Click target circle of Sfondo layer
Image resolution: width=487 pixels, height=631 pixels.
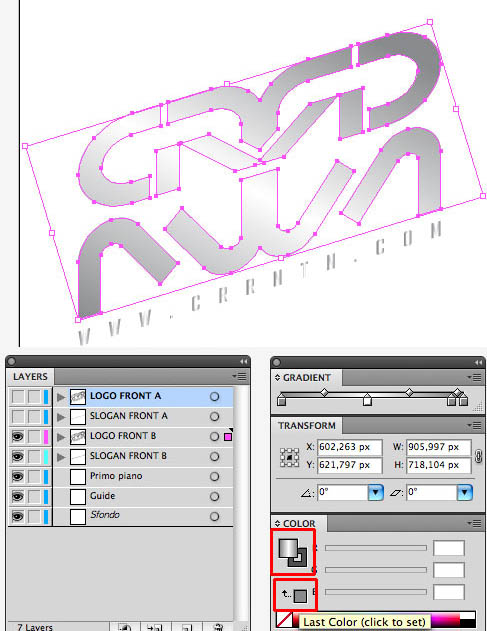[215, 516]
